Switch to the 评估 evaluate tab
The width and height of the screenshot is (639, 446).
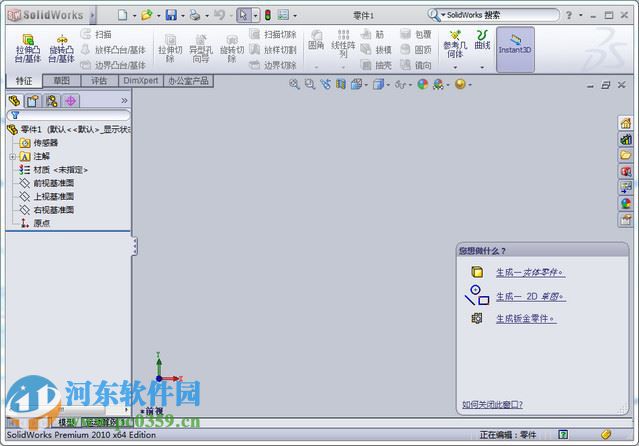(x=99, y=81)
